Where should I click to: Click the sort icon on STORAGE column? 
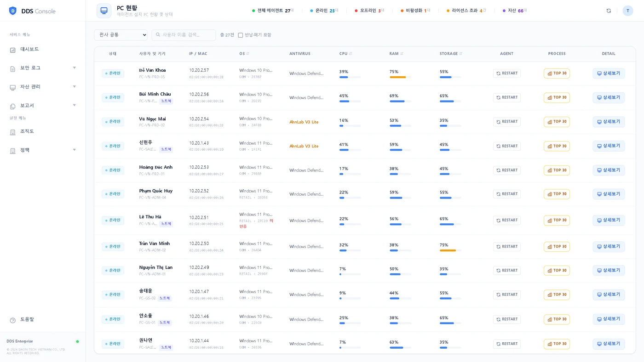[x=461, y=54]
